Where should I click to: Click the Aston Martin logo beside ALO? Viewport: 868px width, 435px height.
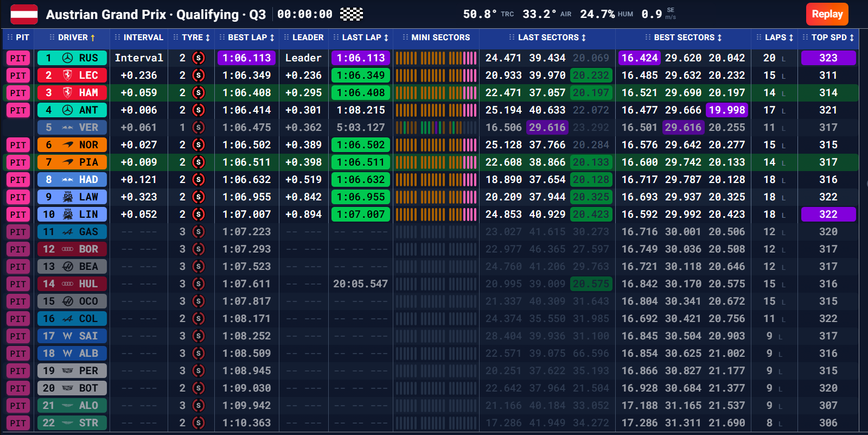[67, 406]
